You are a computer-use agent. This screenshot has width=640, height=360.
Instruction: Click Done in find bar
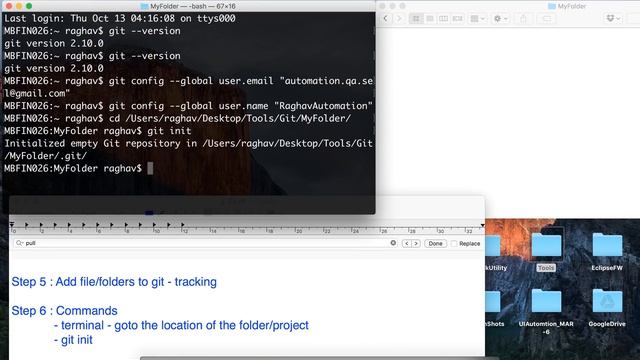click(435, 243)
